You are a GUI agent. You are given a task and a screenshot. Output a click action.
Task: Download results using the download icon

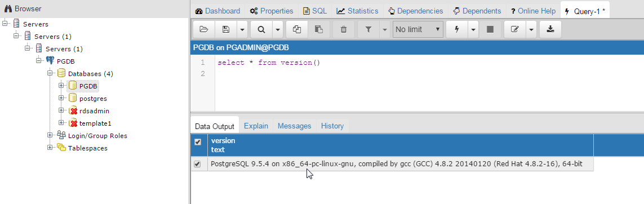pos(550,29)
